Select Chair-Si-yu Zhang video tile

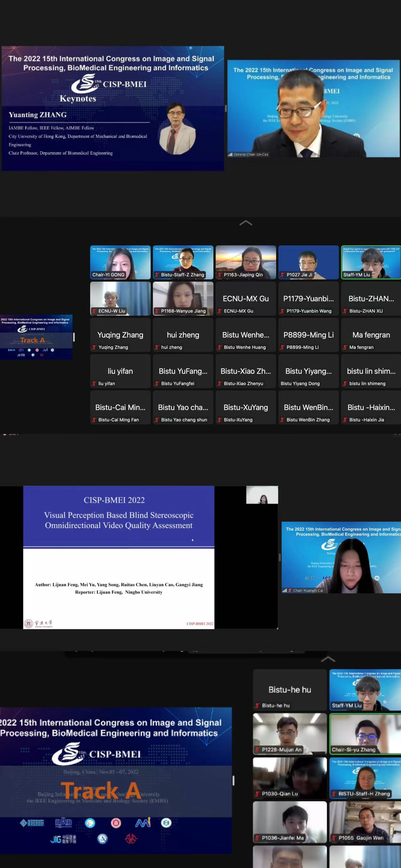click(365, 734)
